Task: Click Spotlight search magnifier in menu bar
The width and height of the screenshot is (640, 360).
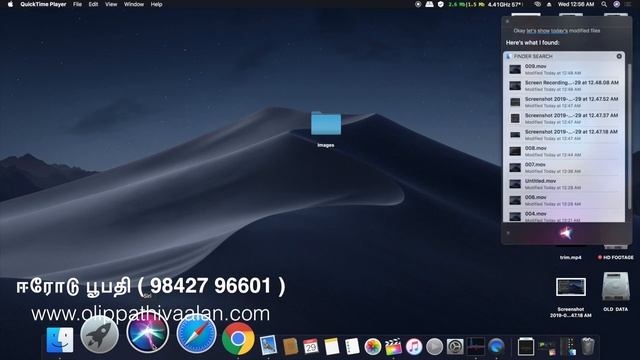Action: point(604,4)
